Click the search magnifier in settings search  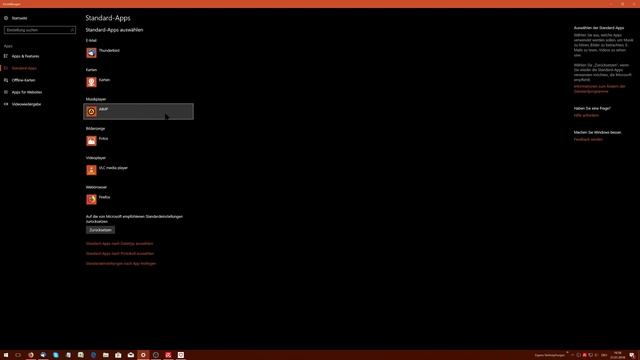(x=72, y=30)
